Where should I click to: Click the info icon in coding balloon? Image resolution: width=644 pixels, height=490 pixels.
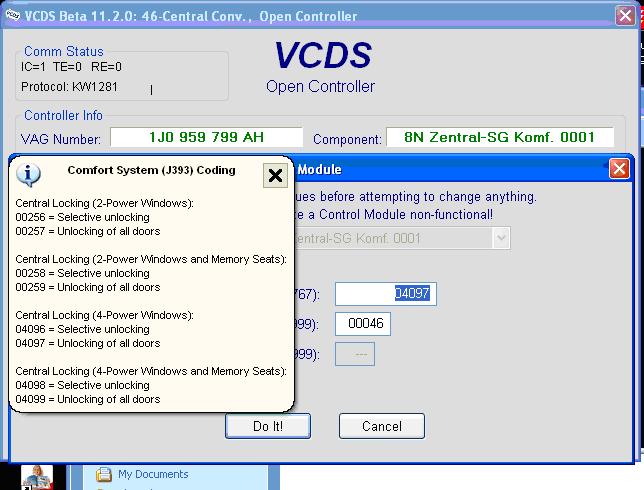point(28,174)
